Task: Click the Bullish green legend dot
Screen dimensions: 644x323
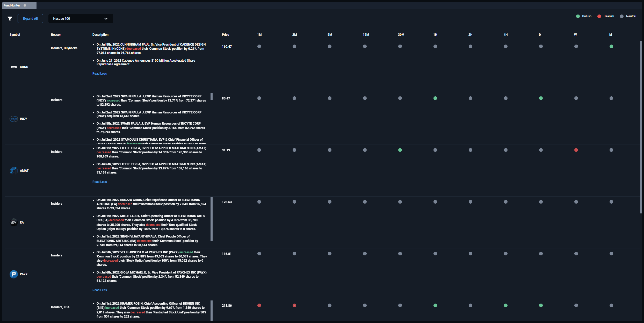Action: [578, 16]
